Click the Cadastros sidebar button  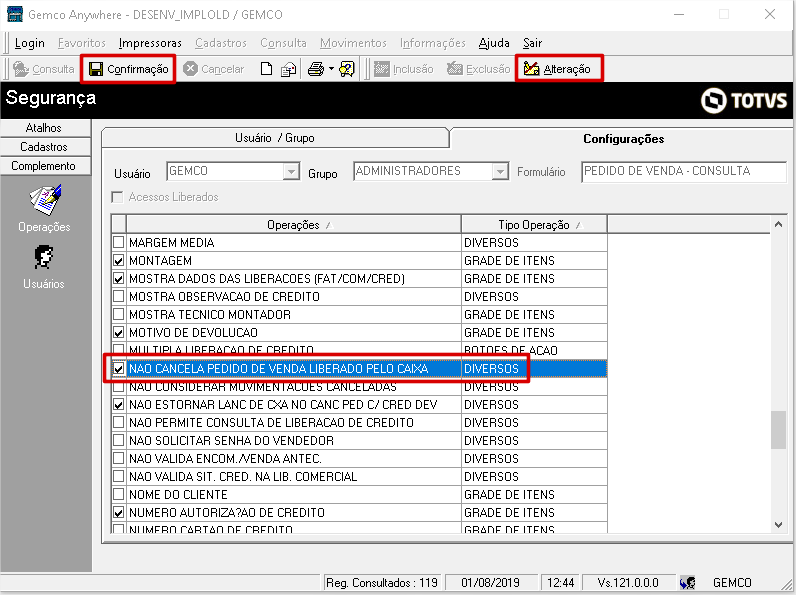click(44, 147)
